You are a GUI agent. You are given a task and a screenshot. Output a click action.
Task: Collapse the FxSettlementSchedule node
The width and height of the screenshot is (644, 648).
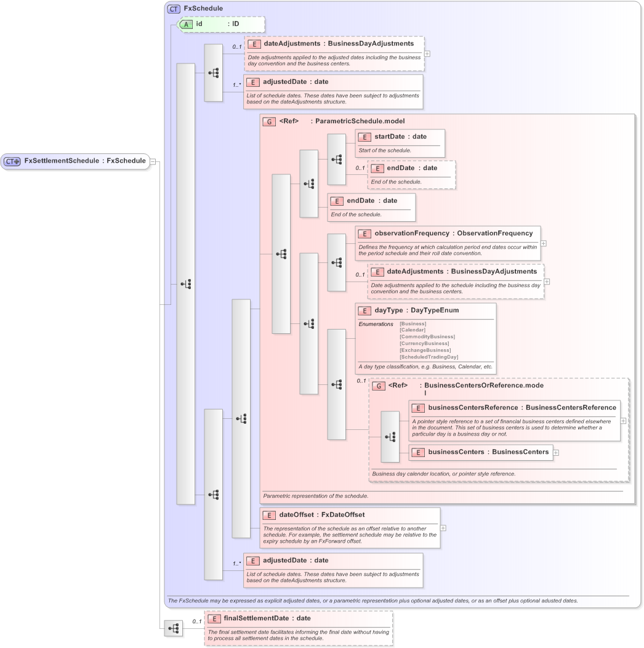point(153,161)
